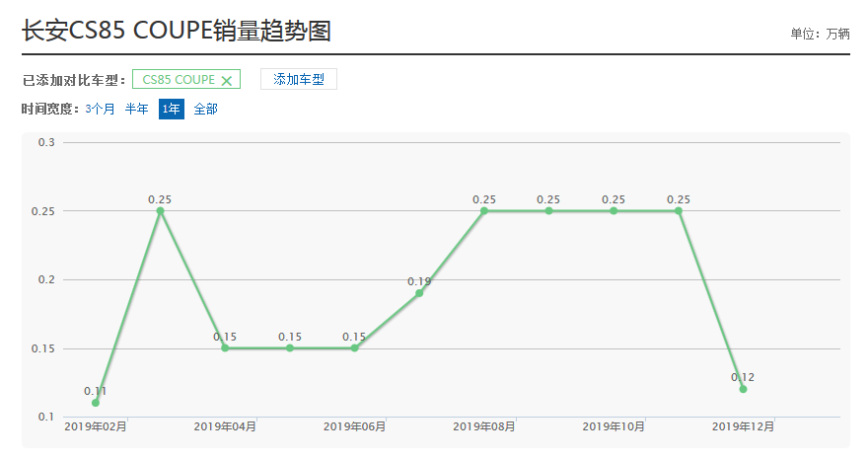Screen dimensions: 868x460
Task: Click the 0.1 y-axis label
Action: pos(46,417)
